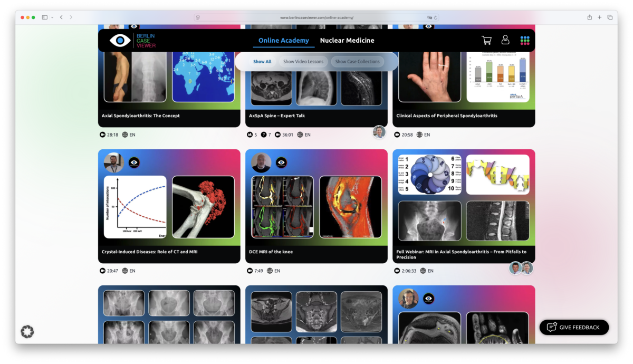Screen dimensions: 633x364
Task: Click the Give Feedback button
Action: (574, 327)
